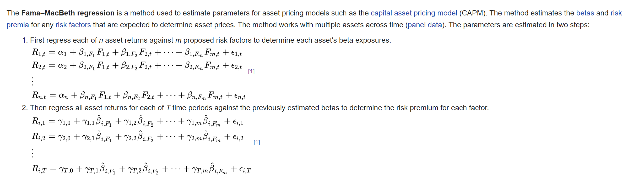Click vertical ellipsis below R2,t equation
This screenshot has width=644, height=179.
33,81
